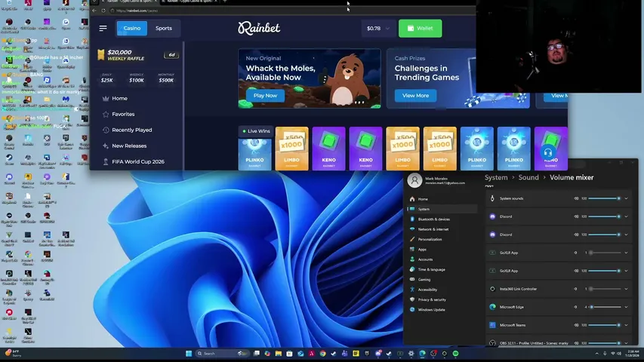The height and width of the screenshot is (362, 644).
Task: Adjust the System sounds volume slider
Action: (605, 198)
